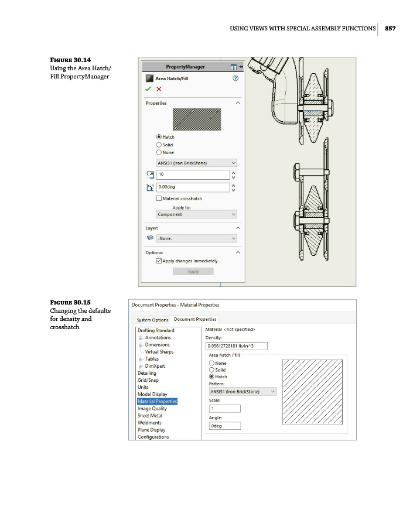
Task: Select None radio in Area hatch / fill group
Action: click(x=212, y=363)
